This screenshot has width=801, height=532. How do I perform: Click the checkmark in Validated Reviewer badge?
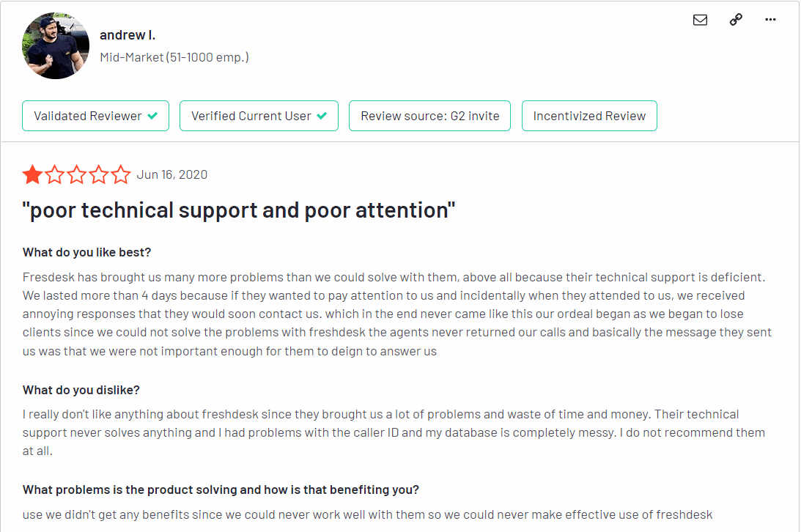coord(152,116)
